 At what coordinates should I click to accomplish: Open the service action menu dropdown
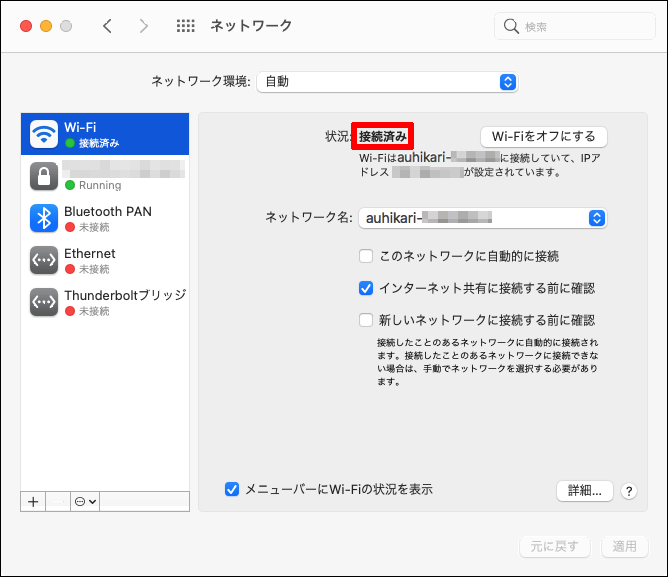(x=85, y=501)
